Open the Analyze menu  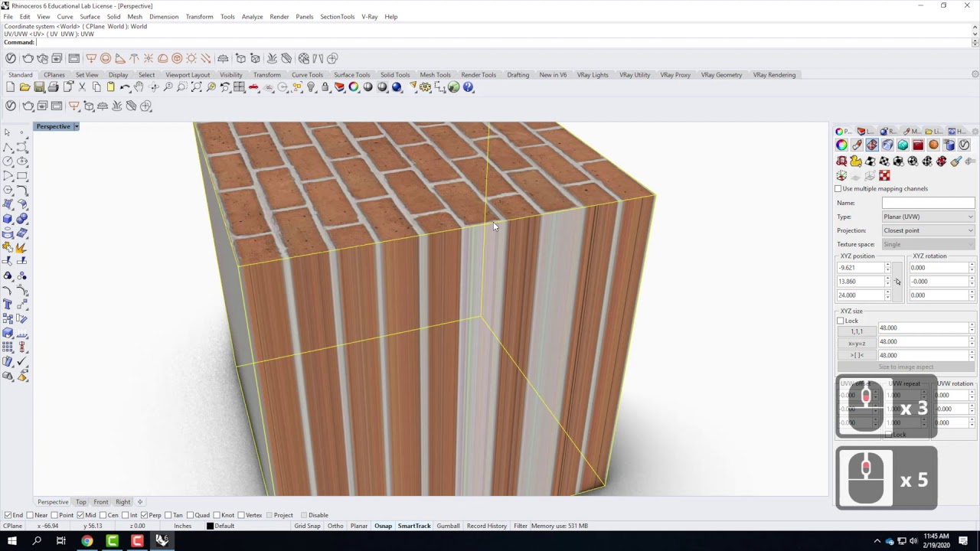pyautogui.click(x=252, y=16)
